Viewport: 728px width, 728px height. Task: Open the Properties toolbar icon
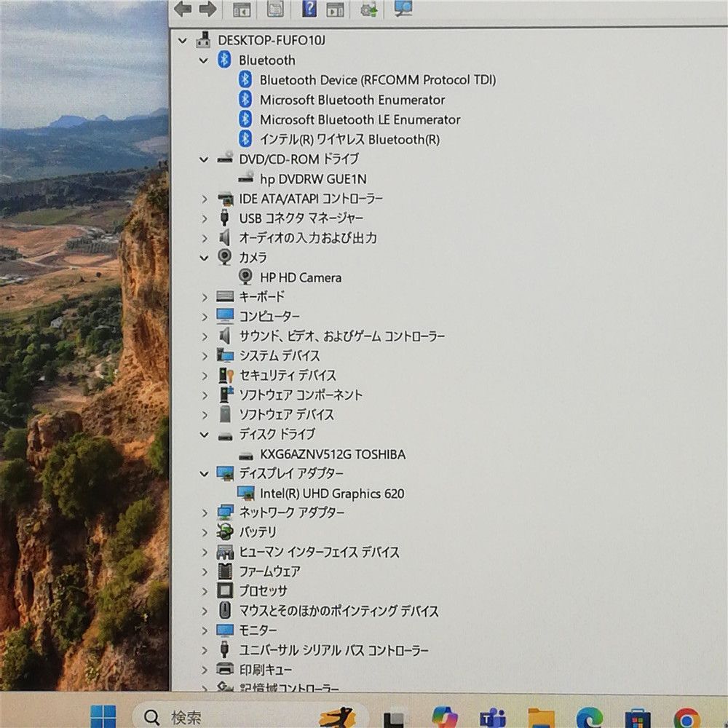[275, 9]
